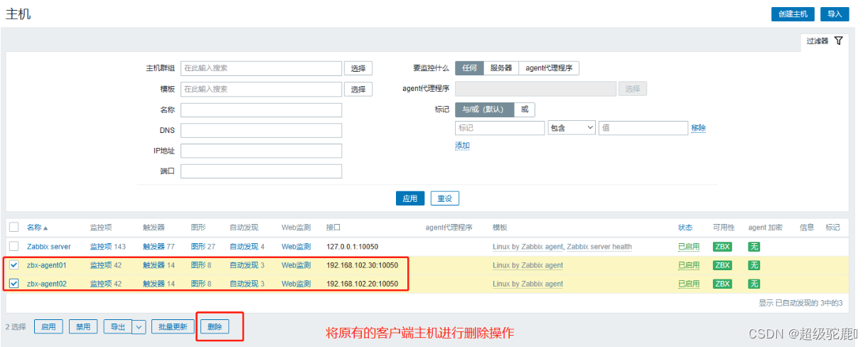868x347 pixels.
Task: Select 'Server' monitoring option
Action: point(501,68)
